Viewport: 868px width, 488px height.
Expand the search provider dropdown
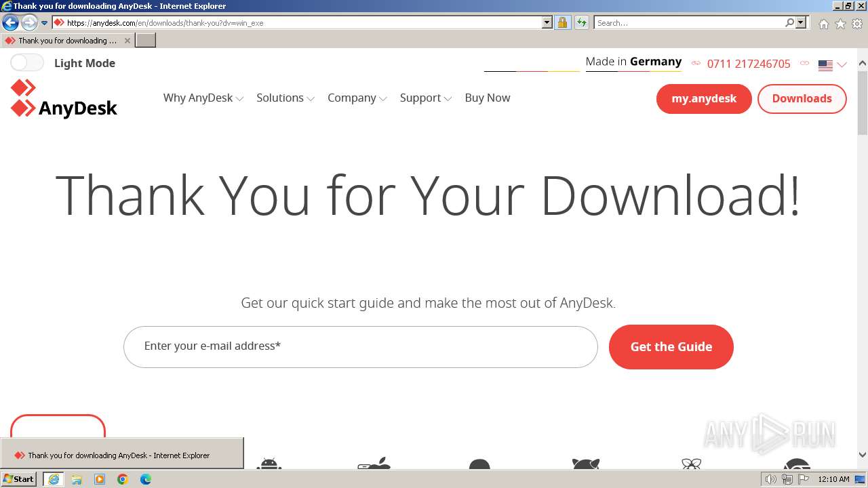(801, 23)
